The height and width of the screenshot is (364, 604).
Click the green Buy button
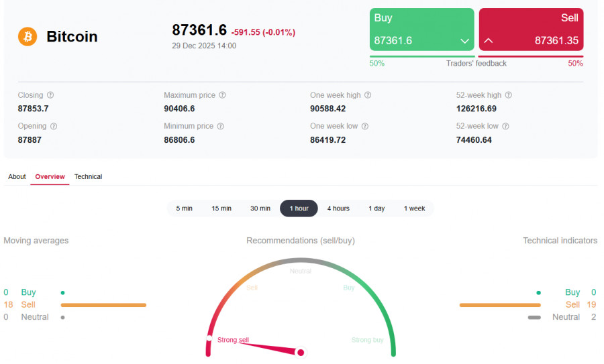(x=422, y=29)
